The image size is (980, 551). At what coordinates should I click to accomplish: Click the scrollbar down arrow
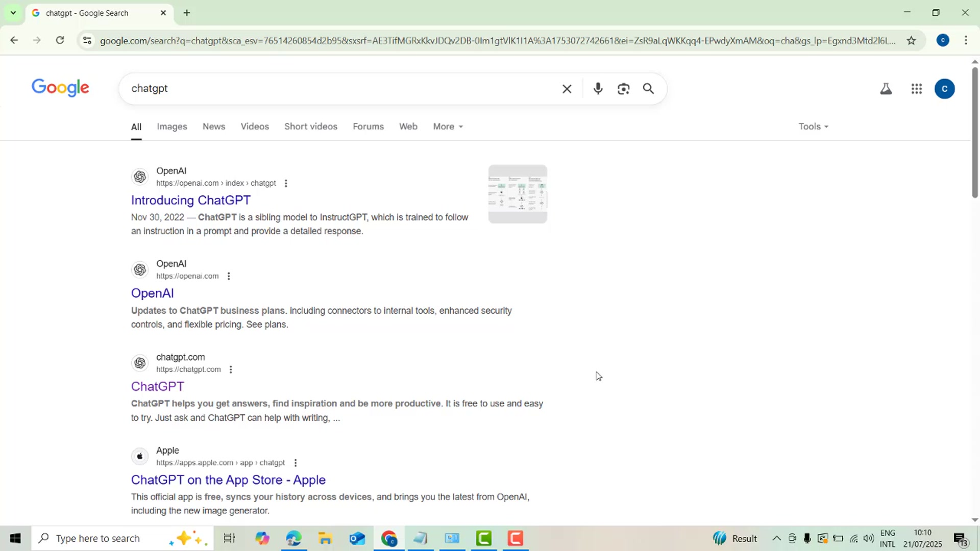(x=975, y=520)
